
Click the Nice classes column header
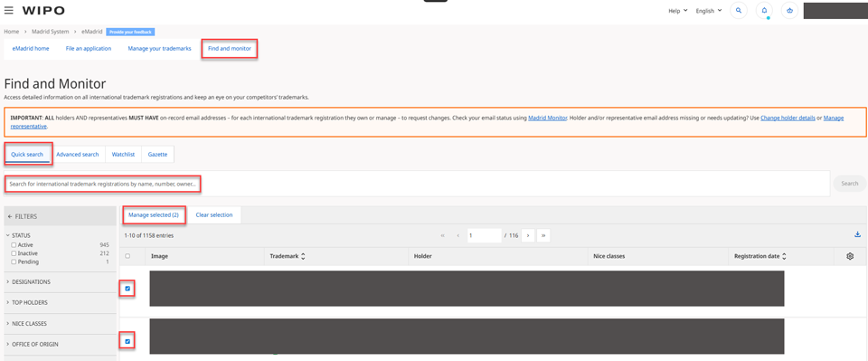(x=609, y=256)
